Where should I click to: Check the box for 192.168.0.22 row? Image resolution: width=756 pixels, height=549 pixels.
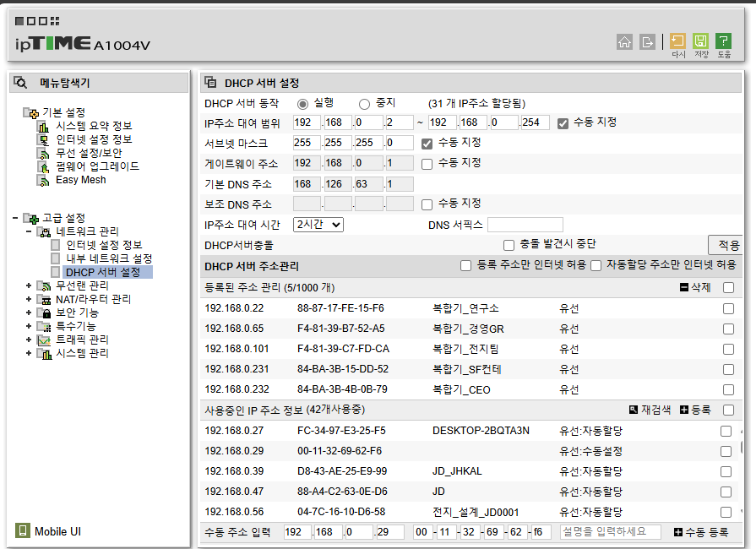728,308
